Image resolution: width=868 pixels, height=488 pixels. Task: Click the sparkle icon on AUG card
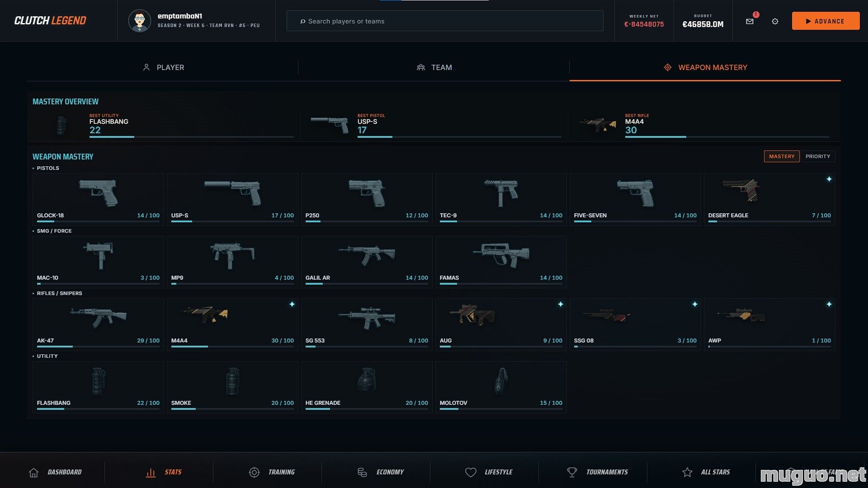coord(561,304)
